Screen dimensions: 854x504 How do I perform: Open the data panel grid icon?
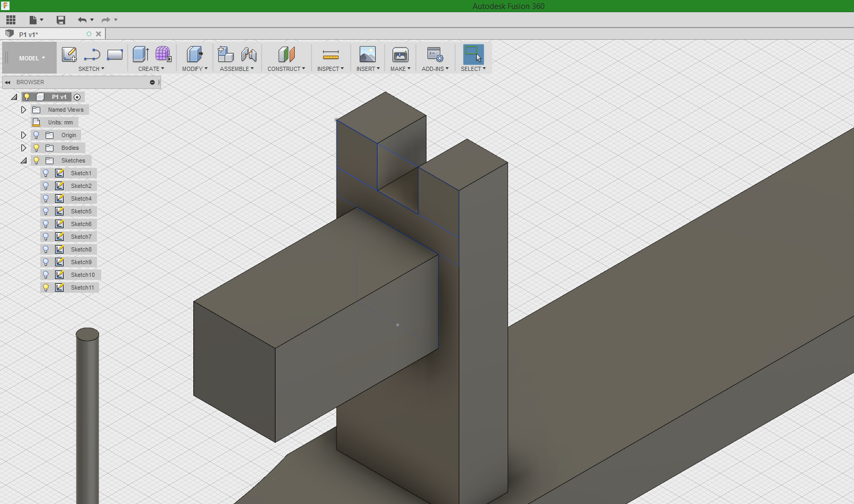tap(11, 20)
